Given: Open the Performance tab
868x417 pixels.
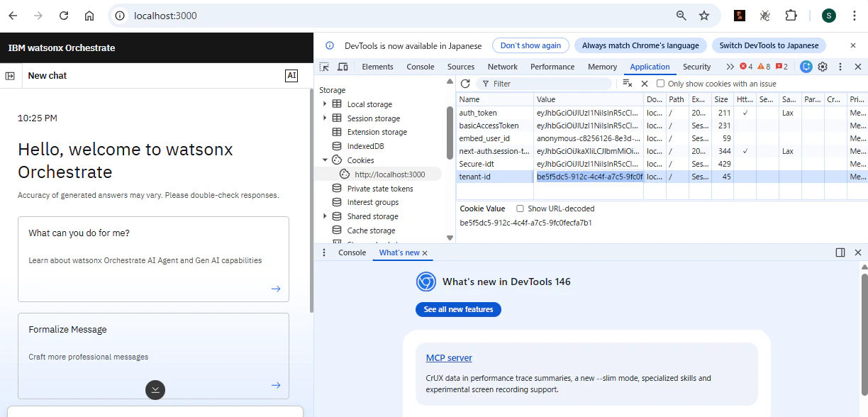Looking at the screenshot, I should [x=552, y=67].
